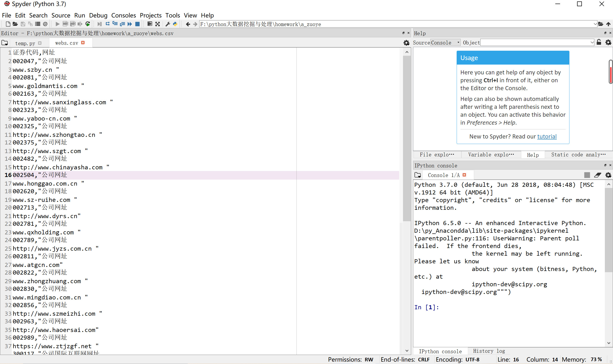Click the @ symbol finder icon

(x=45, y=24)
